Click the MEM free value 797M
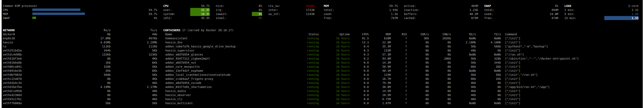 coord(394,18)
